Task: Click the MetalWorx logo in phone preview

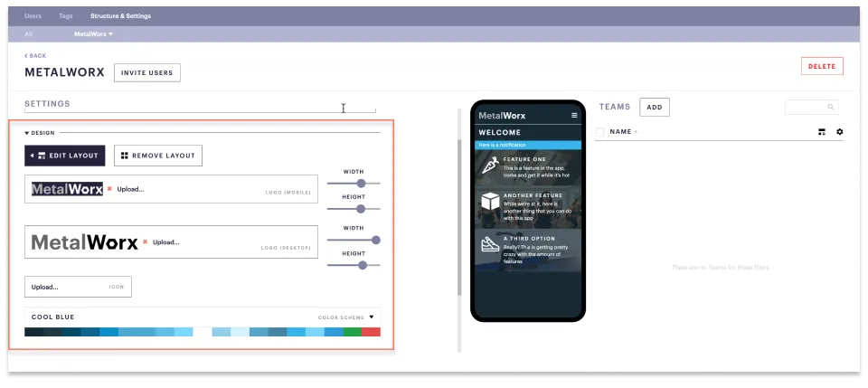Action: (x=502, y=115)
